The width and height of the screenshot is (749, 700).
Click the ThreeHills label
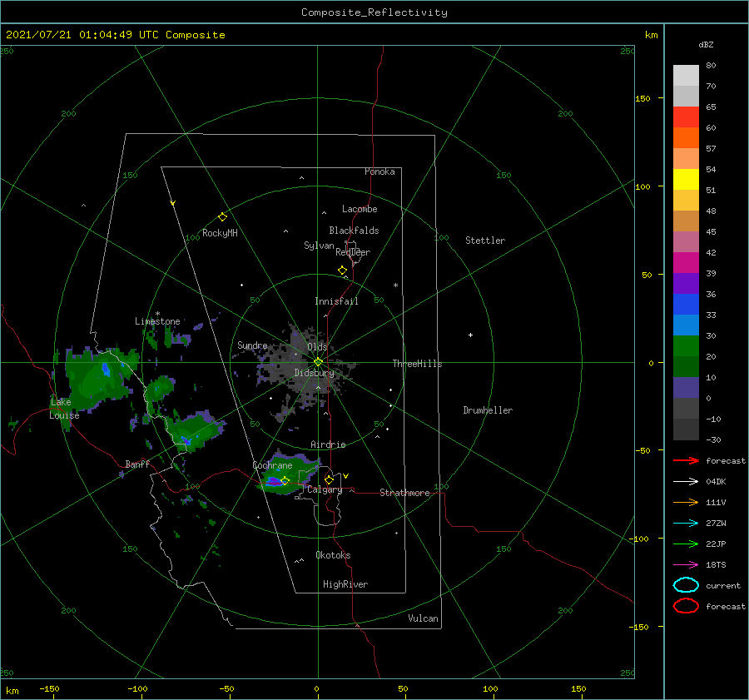(418, 364)
